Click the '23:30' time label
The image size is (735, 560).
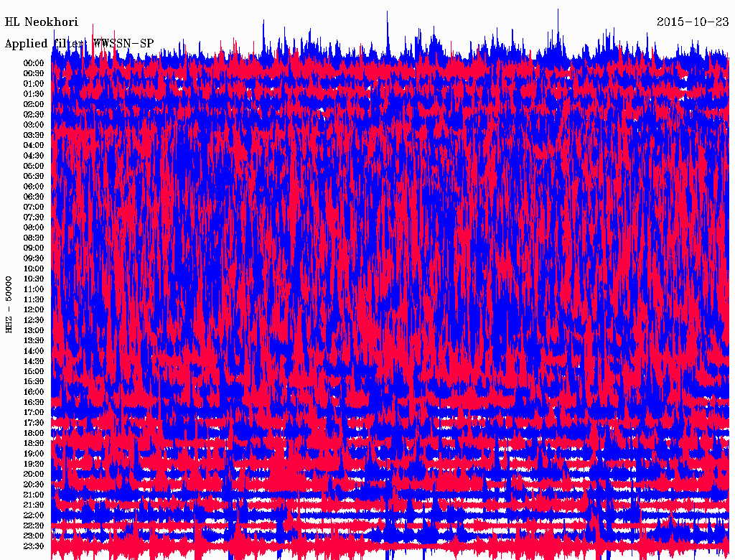click(x=34, y=546)
